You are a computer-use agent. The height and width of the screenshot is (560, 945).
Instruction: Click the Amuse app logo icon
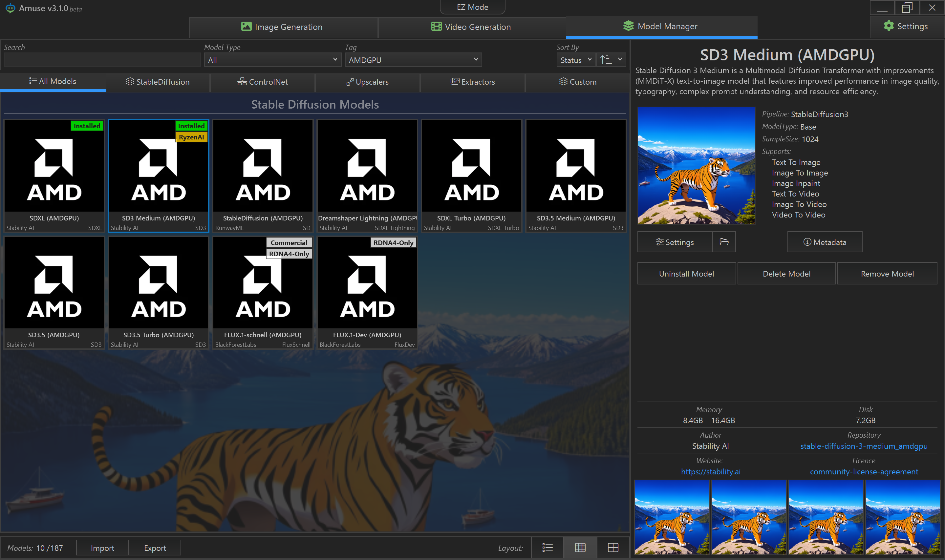tap(10, 8)
